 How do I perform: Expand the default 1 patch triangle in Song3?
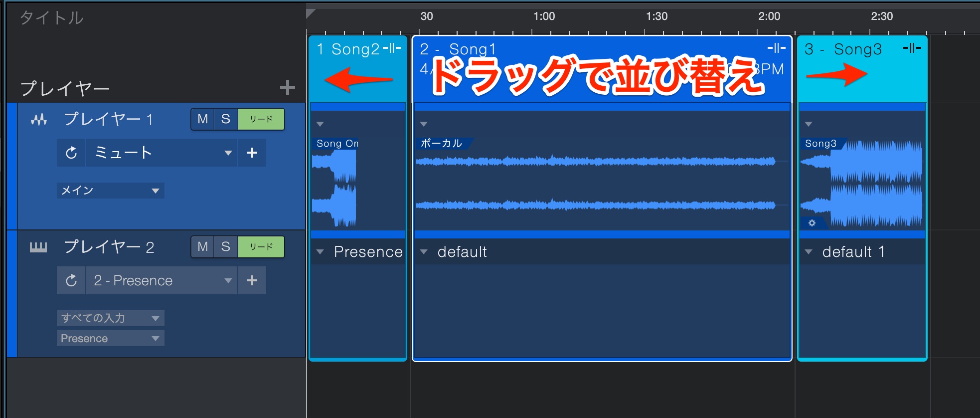coord(809,252)
